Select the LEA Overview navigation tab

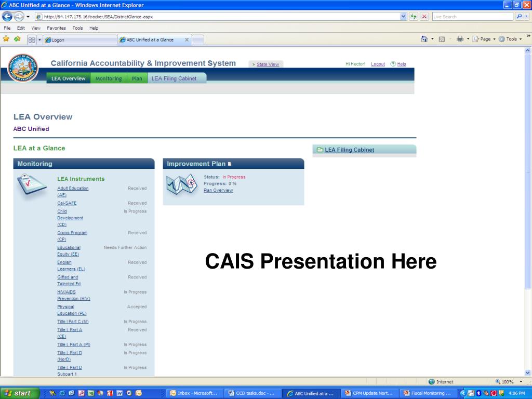coord(69,78)
